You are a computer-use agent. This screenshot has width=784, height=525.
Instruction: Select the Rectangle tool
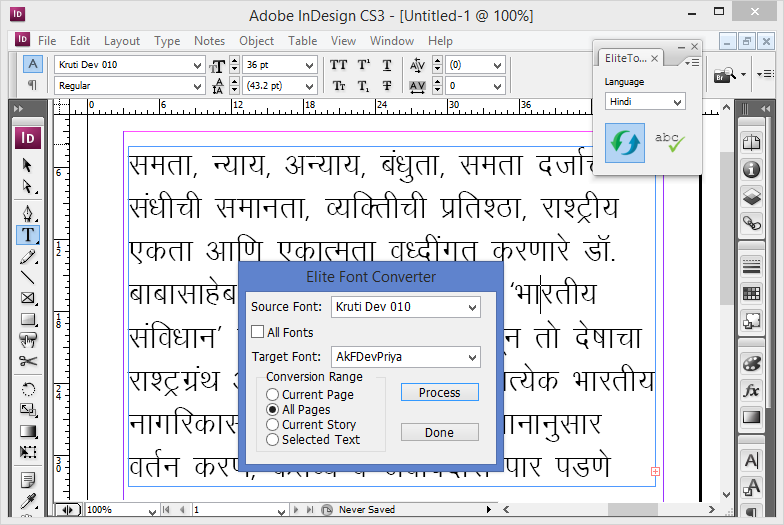click(27, 320)
